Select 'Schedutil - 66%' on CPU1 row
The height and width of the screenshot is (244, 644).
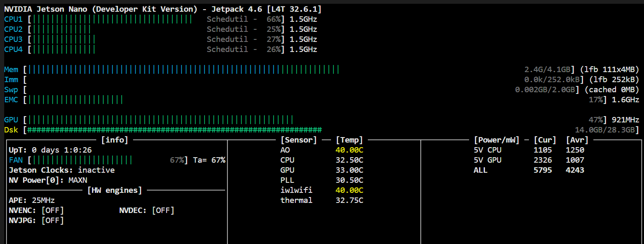[244, 19]
